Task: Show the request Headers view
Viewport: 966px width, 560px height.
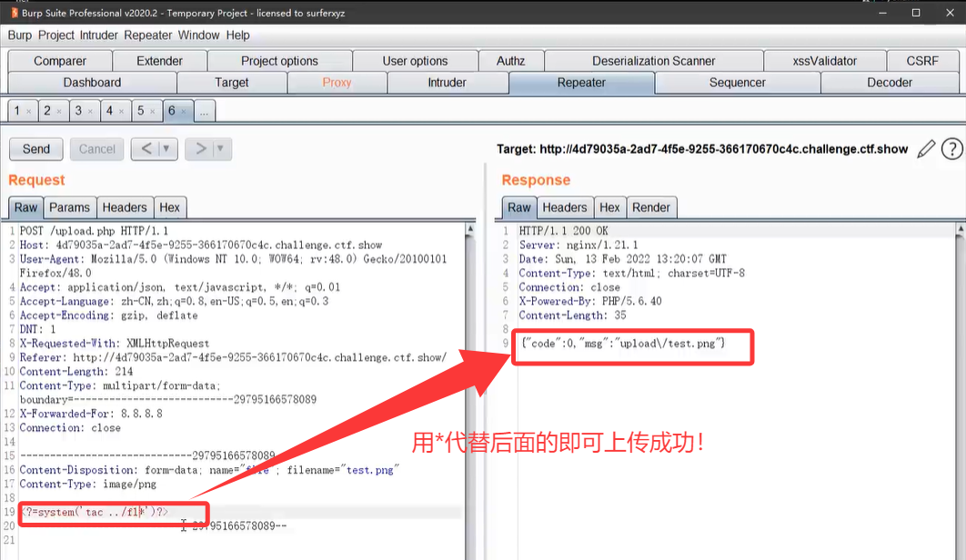Action: coord(125,207)
